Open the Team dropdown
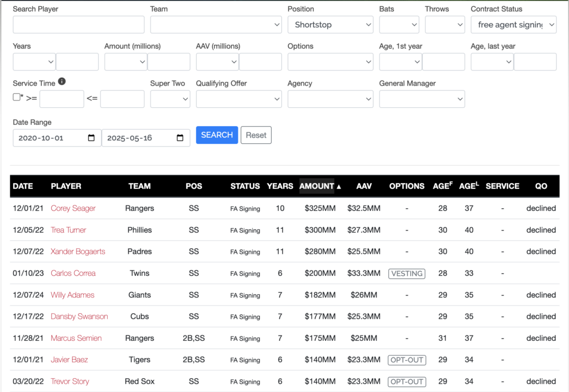Image resolution: width=569 pixels, height=392 pixels. [x=216, y=24]
